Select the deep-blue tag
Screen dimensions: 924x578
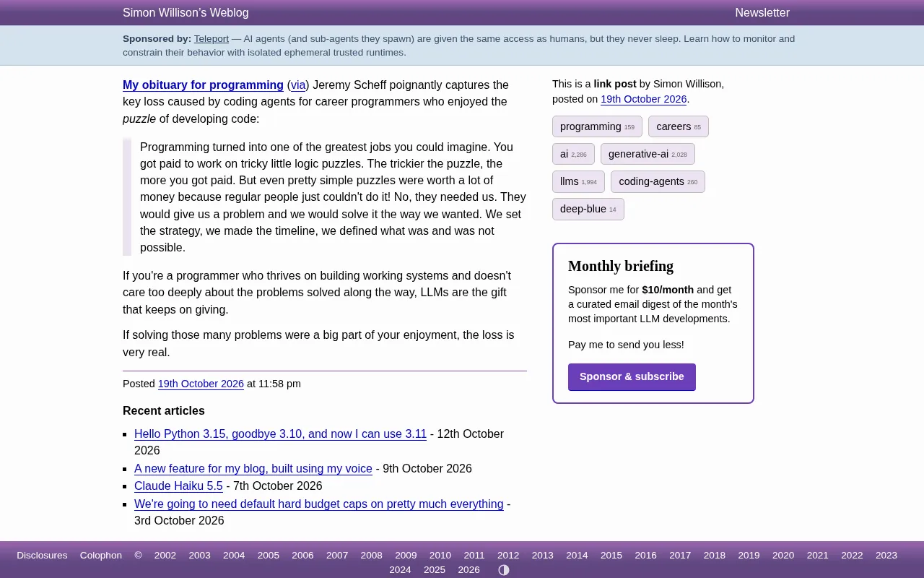(588, 209)
